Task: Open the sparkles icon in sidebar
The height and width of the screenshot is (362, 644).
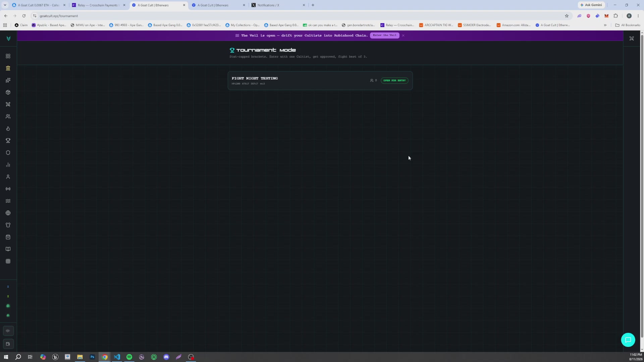Action: pos(8,80)
